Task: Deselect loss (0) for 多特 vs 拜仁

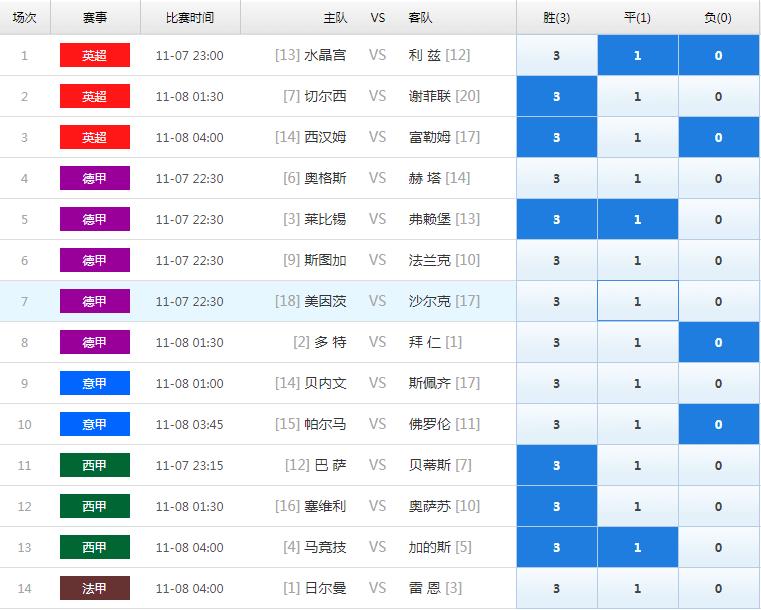Action: click(x=718, y=342)
